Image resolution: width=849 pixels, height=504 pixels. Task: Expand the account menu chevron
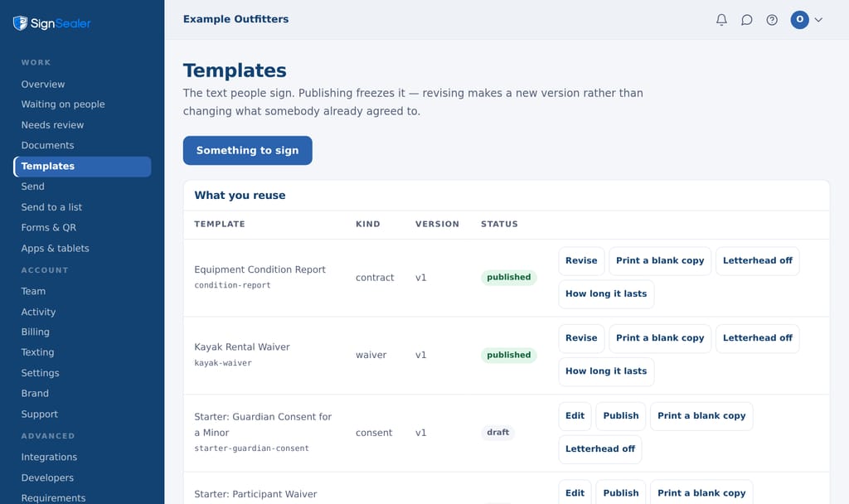[818, 20]
